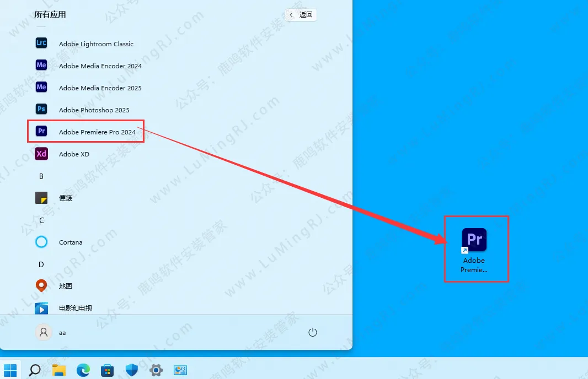Click the Windows Start button on taskbar
The height and width of the screenshot is (379, 588).
(x=10, y=370)
